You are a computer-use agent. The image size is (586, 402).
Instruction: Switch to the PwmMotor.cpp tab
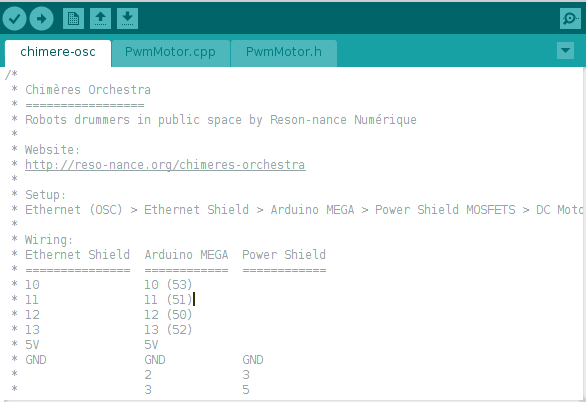tap(170, 52)
